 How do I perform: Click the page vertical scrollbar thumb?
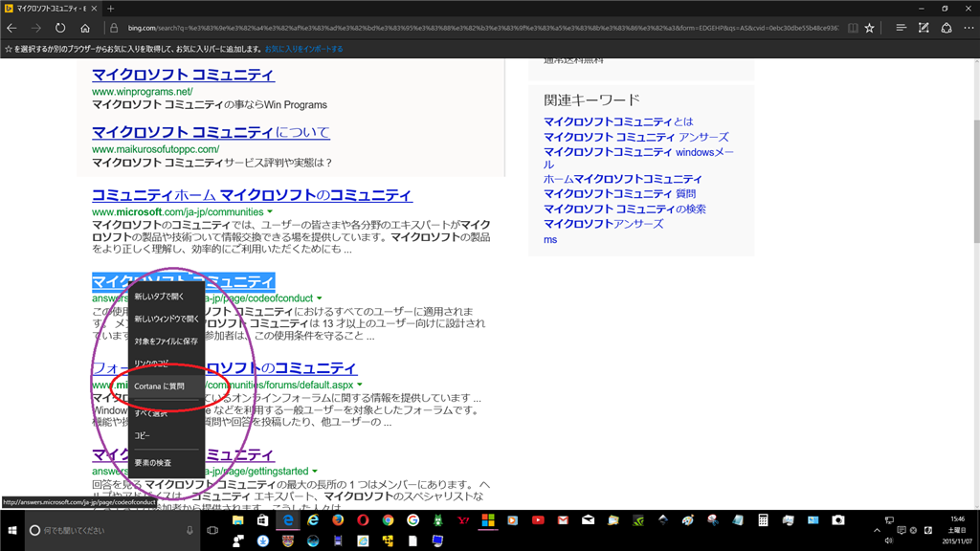coord(976,181)
